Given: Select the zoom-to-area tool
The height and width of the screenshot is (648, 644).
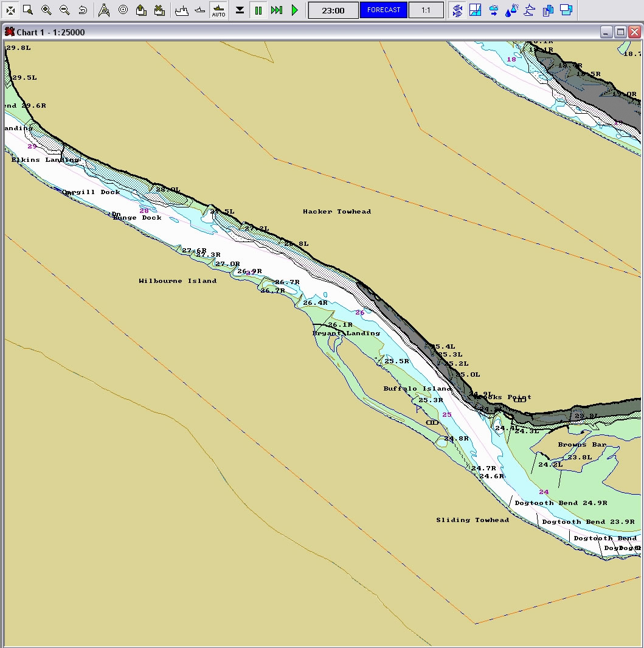Looking at the screenshot, I should tap(28, 10).
